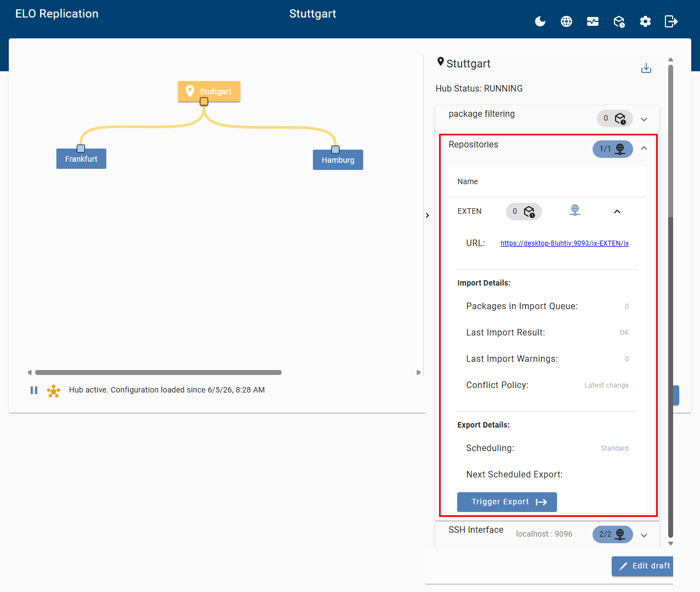The image size is (700, 592).
Task: Click the side panel vertical scrollbar thumb
Action: [670, 301]
